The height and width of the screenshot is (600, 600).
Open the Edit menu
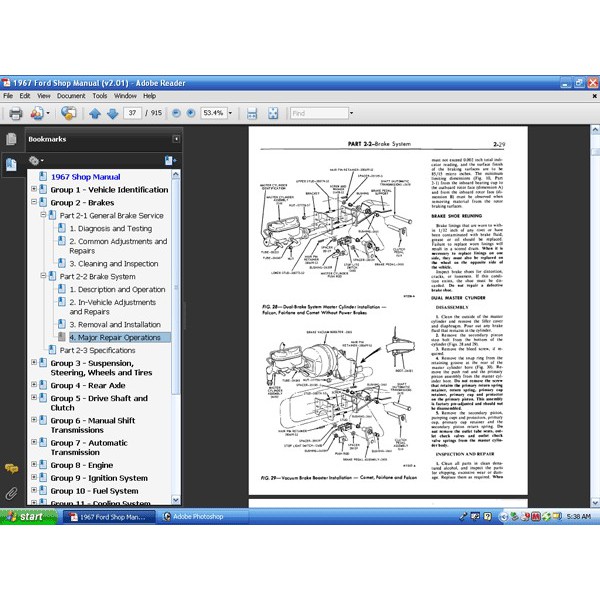(25, 96)
